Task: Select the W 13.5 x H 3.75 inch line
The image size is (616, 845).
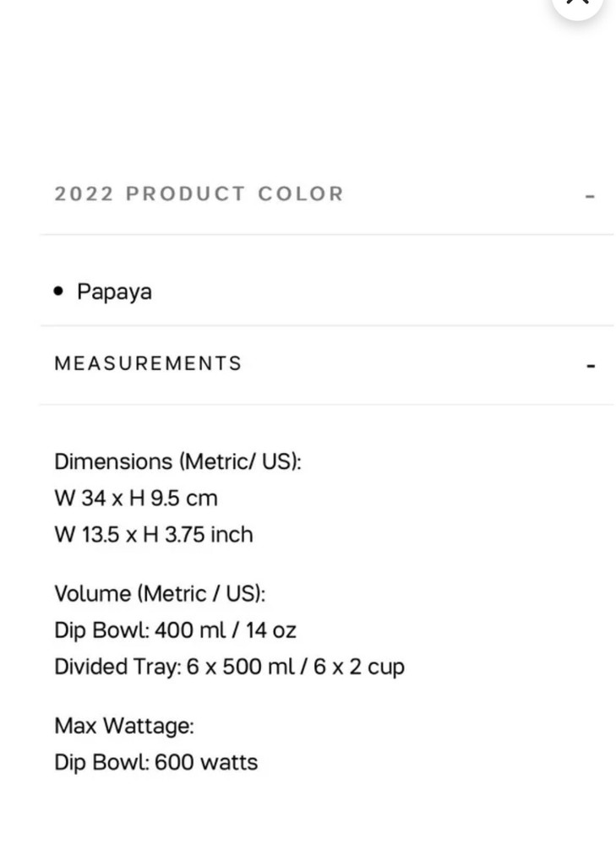Action: [x=154, y=534]
